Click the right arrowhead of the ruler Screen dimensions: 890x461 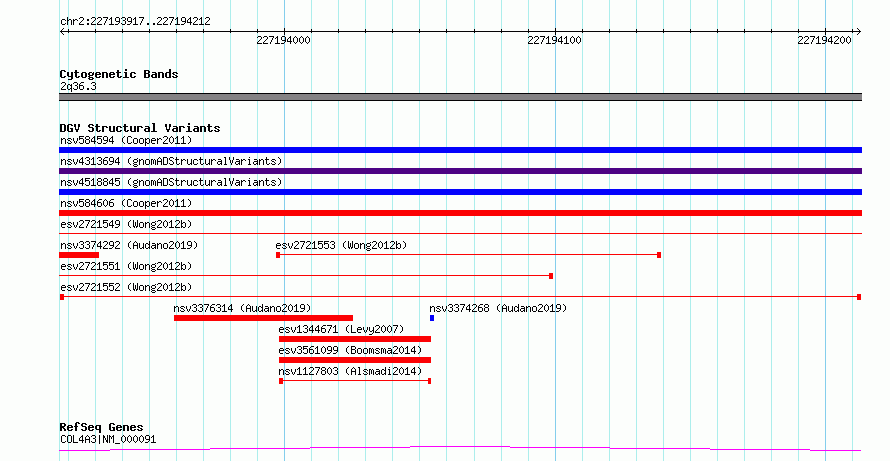point(859,32)
